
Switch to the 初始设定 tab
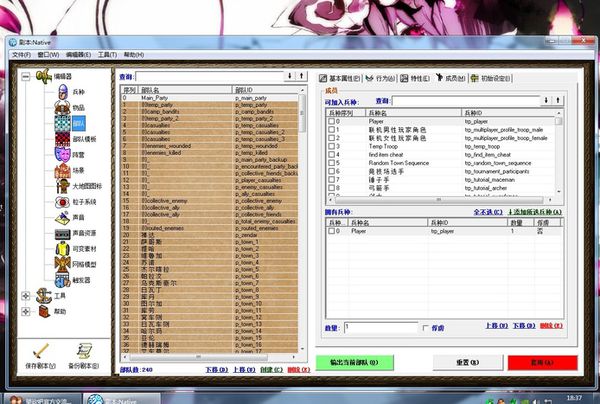tap(491, 78)
